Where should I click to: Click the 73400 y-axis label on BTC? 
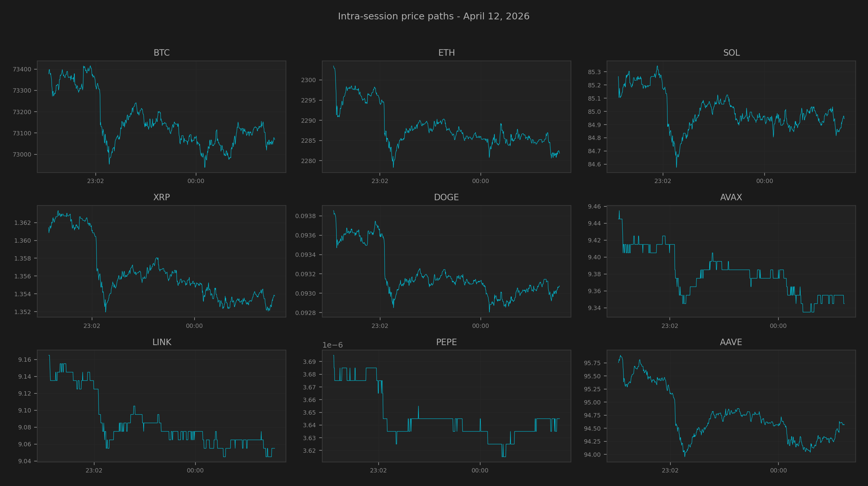pos(22,70)
